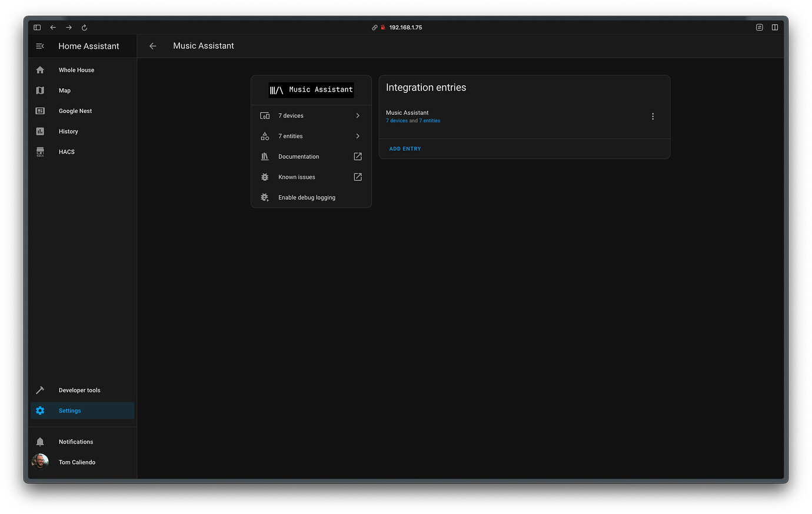Select the HACS icon in the sidebar
The image size is (812, 514).
coord(40,152)
